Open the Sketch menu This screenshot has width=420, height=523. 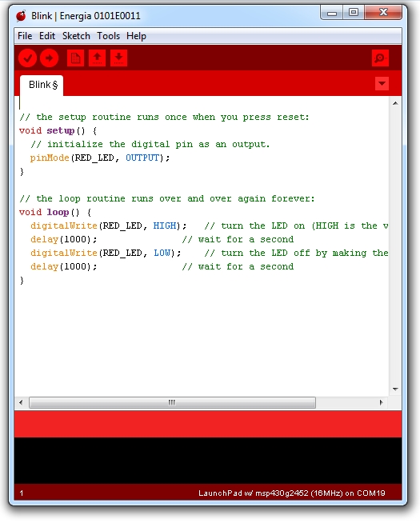click(x=76, y=36)
